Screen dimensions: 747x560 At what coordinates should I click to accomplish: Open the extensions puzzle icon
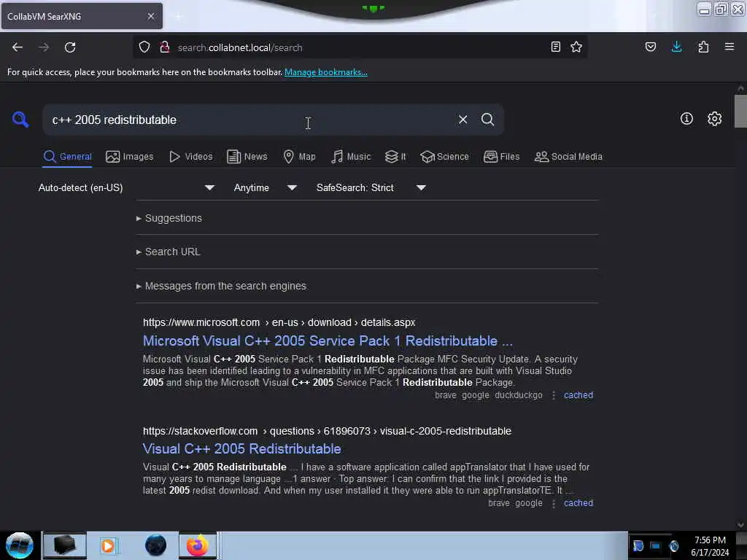point(703,47)
